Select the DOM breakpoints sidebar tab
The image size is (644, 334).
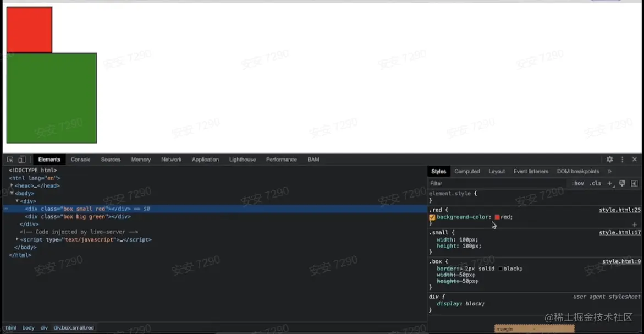pos(578,171)
